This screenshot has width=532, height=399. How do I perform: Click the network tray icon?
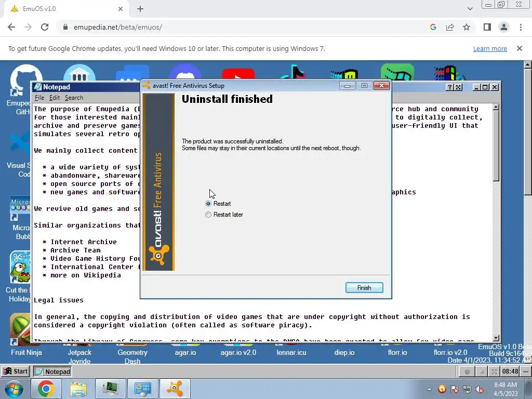(x=467, y=389)
